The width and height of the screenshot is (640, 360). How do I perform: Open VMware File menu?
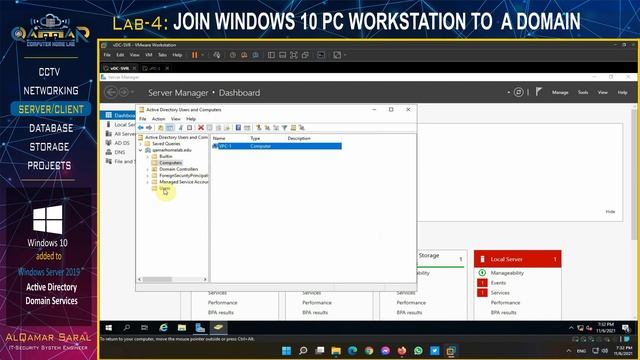tap(107, 55)
